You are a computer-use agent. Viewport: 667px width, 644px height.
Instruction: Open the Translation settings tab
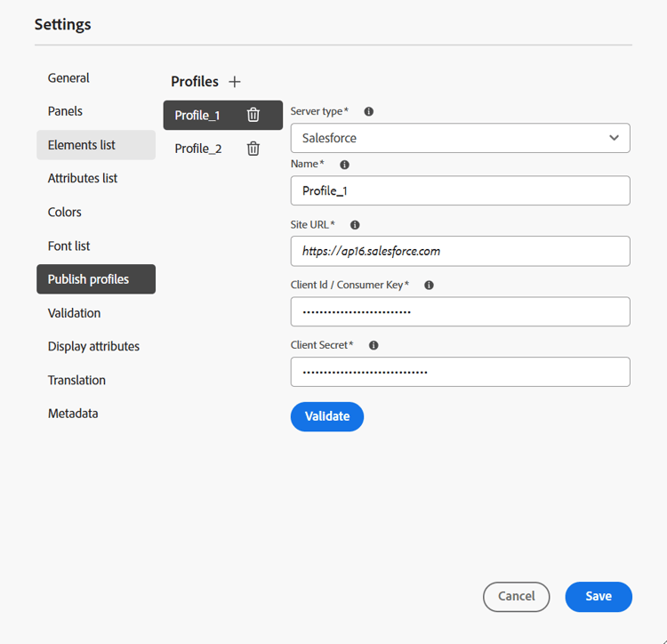point(76,380)
